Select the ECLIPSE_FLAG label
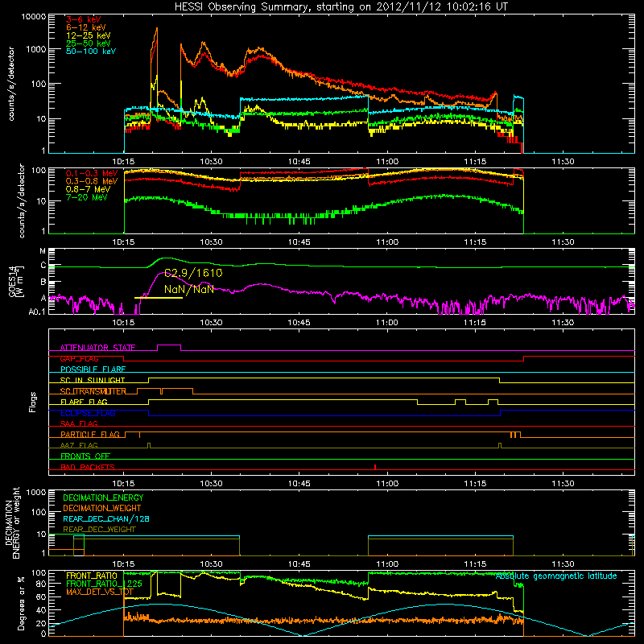The width and height of the screenshot is (644, 644). click(x=88, y=413)
